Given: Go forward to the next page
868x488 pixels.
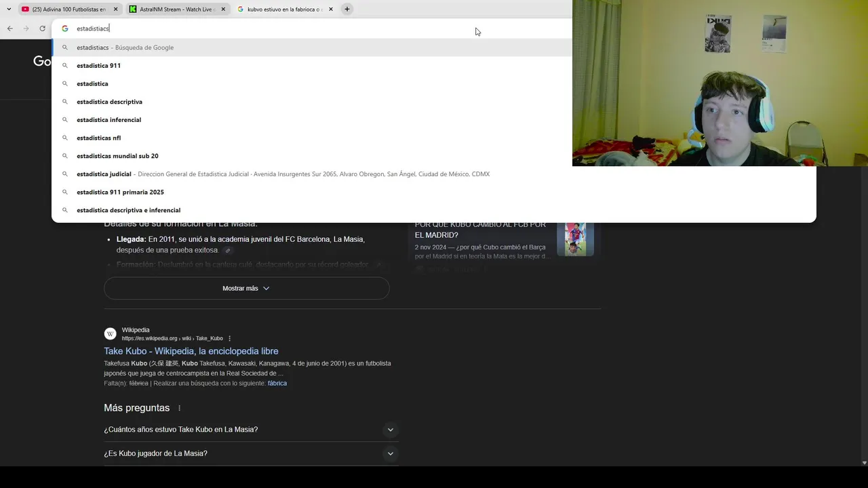Looking at the screenshot, I should [26, 28].
